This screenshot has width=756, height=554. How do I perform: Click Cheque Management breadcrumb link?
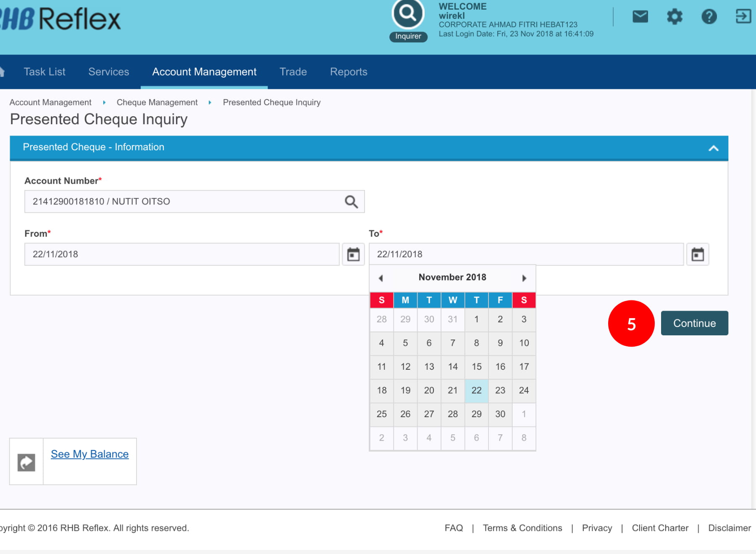[x=157, y=102]
